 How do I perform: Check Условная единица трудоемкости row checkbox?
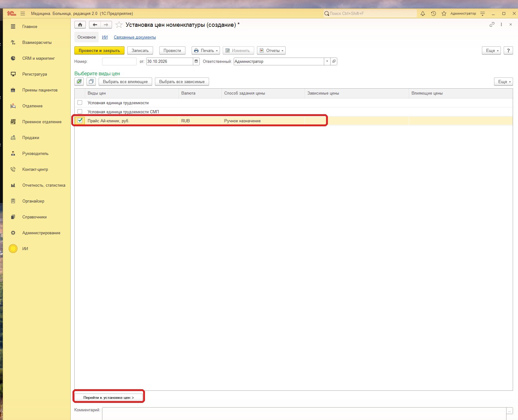point(80,103)
